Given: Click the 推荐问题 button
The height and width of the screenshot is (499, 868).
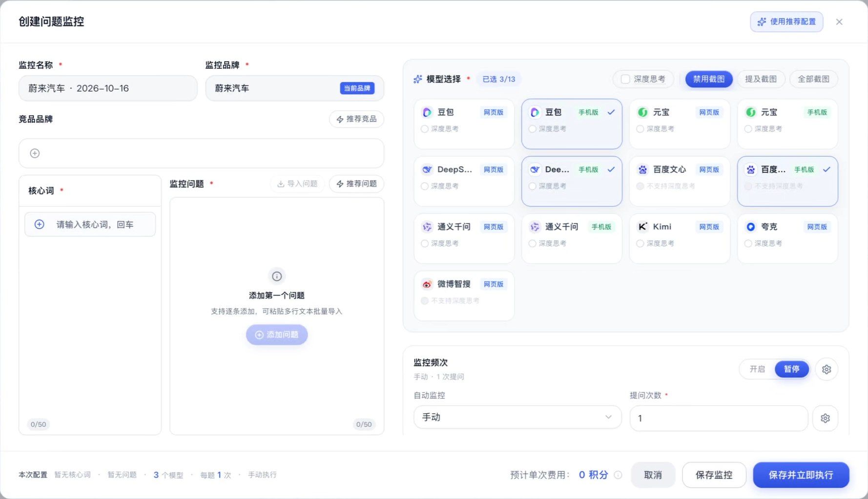Looking at the screenshot, I should click(x=356, y=184).
